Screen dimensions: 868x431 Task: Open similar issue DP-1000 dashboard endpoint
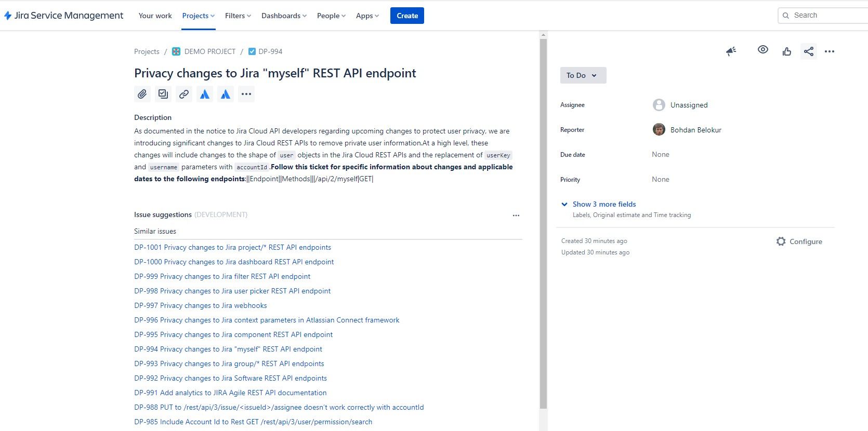pos(234,262)
